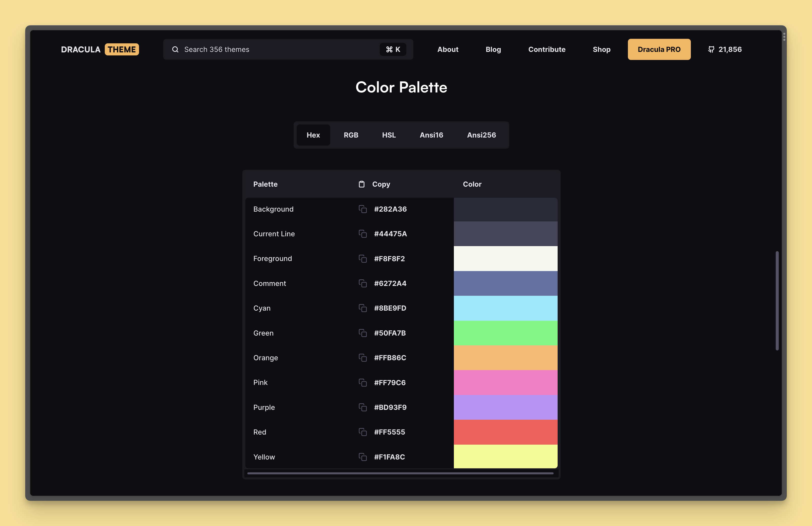Click the clipboard icon in Copy header
Image resolution: width=812 pixels, height=526 pixels.
point(362,184)
